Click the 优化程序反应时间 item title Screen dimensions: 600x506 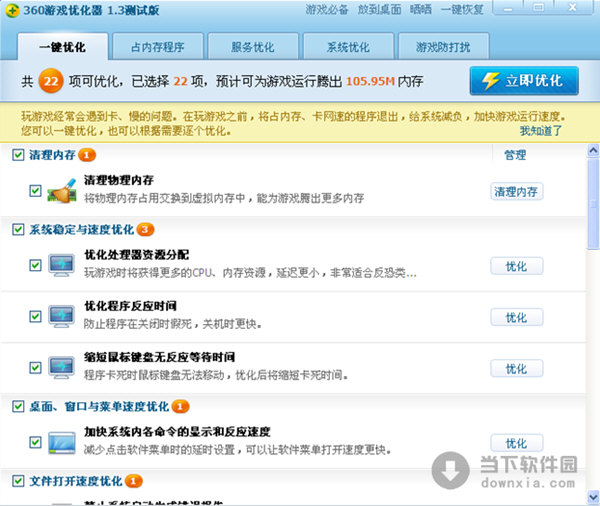click(x=130, y=306)
